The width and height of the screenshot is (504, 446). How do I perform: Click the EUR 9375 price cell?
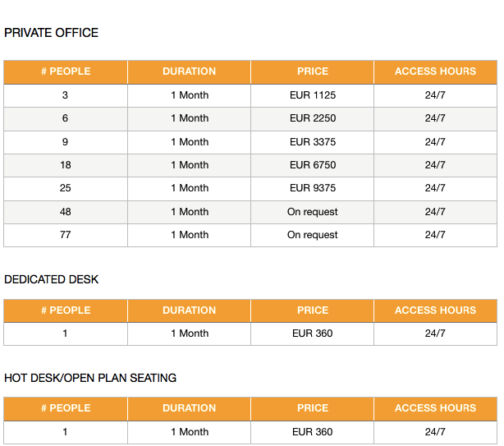pos(313,188)
